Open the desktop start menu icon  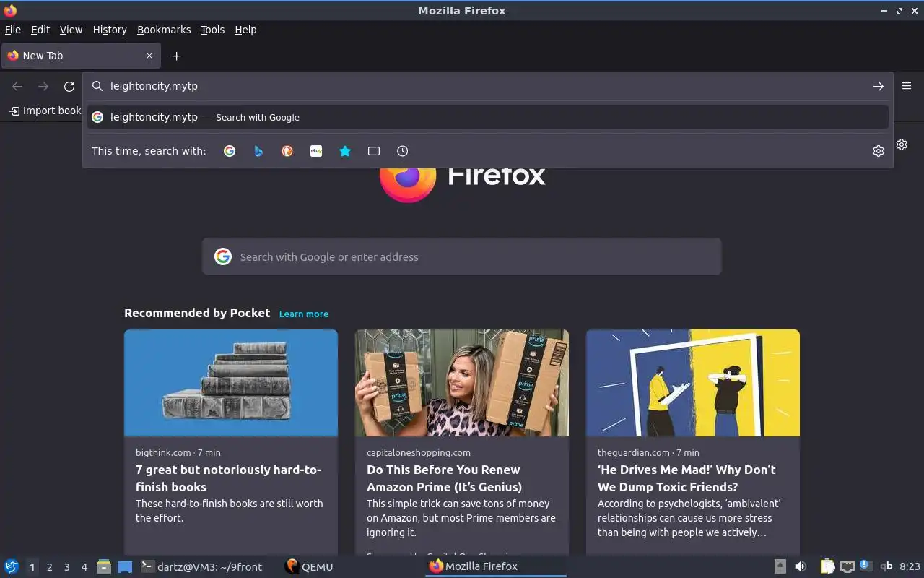click(12, 566)
